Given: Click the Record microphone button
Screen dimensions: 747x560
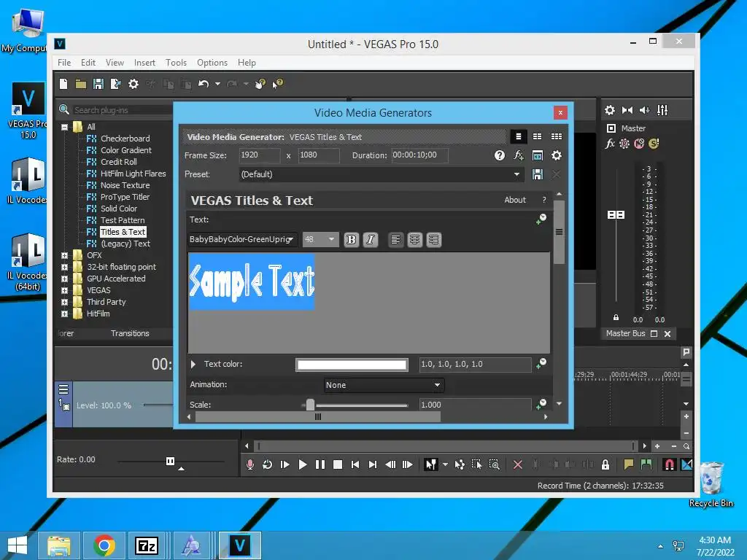Looking at the screenshot, I should [249, 464].
